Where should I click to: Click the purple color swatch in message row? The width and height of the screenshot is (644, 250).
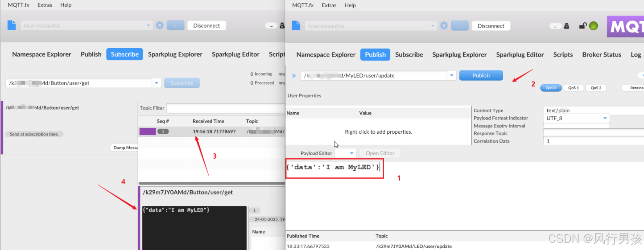click(x=148, y=131)
